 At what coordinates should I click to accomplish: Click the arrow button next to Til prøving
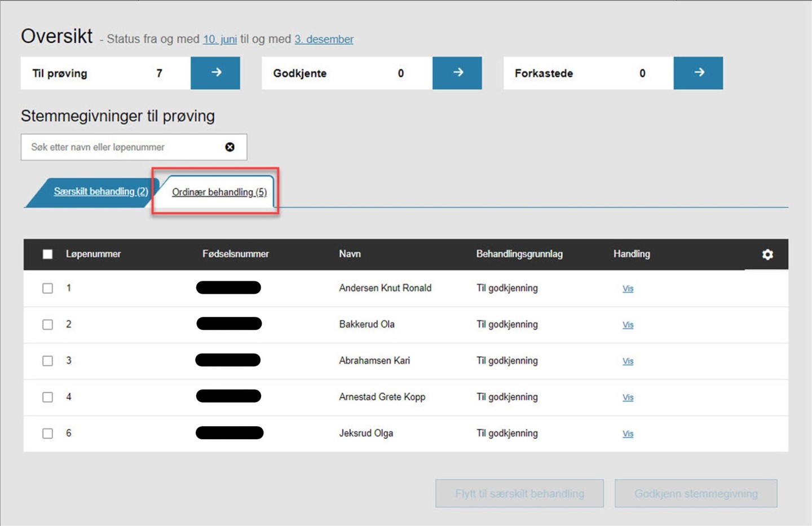[215, 73]
